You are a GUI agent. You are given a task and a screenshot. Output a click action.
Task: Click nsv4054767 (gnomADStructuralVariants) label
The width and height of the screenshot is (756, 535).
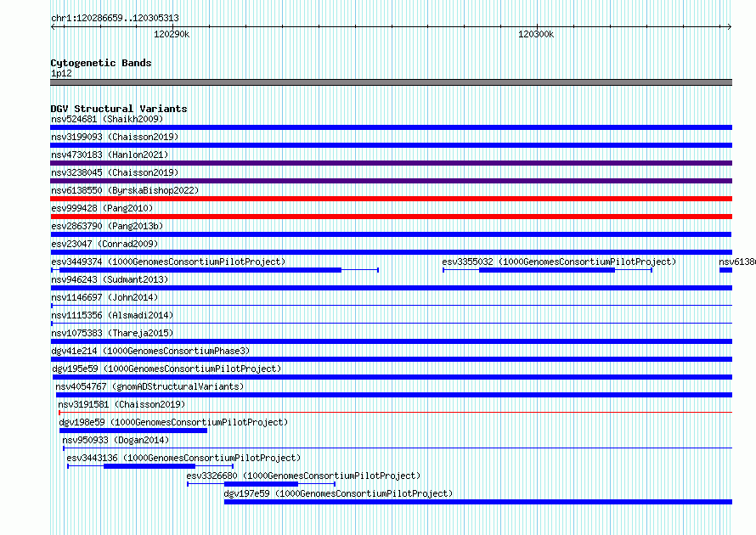(150, 386)
